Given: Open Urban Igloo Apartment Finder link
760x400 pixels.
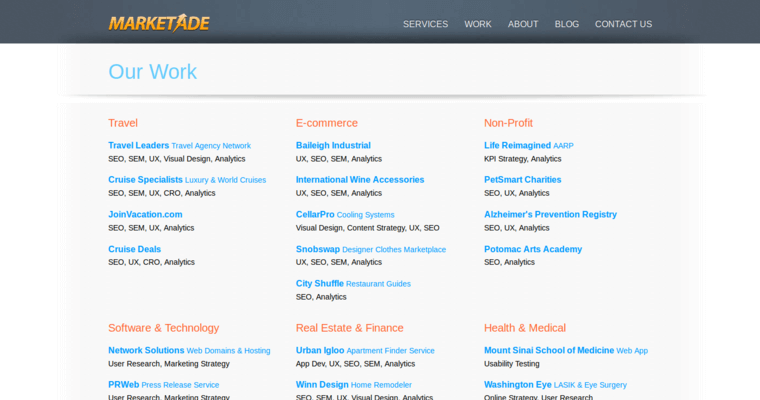Looking at the screenshot, I should tap(365, 351).
